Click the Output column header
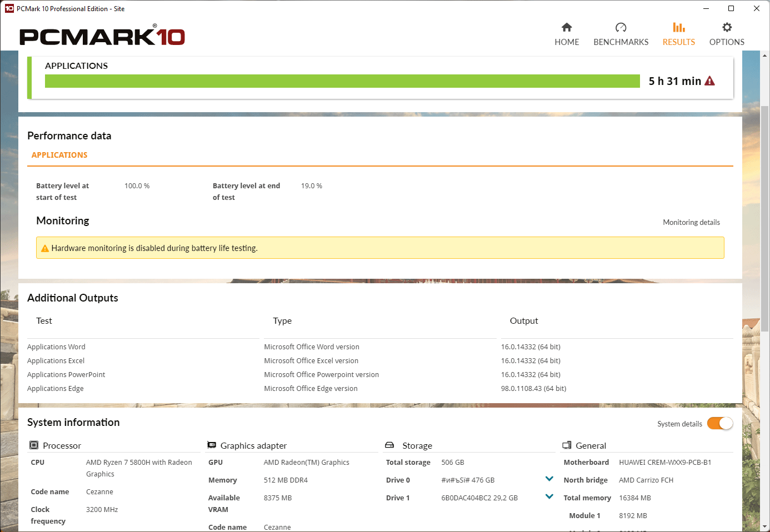The image size is (770, 532). (524, 321)
